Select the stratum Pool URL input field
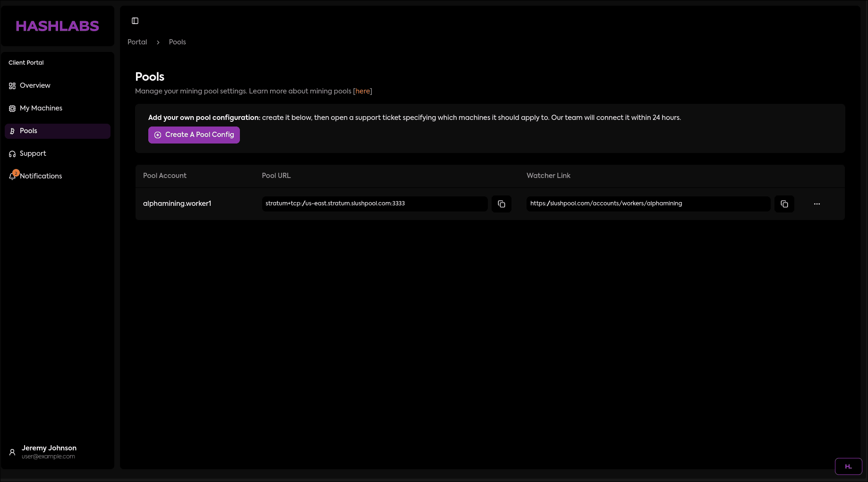Viewport: 868px width, 482px height. (374, 204)
